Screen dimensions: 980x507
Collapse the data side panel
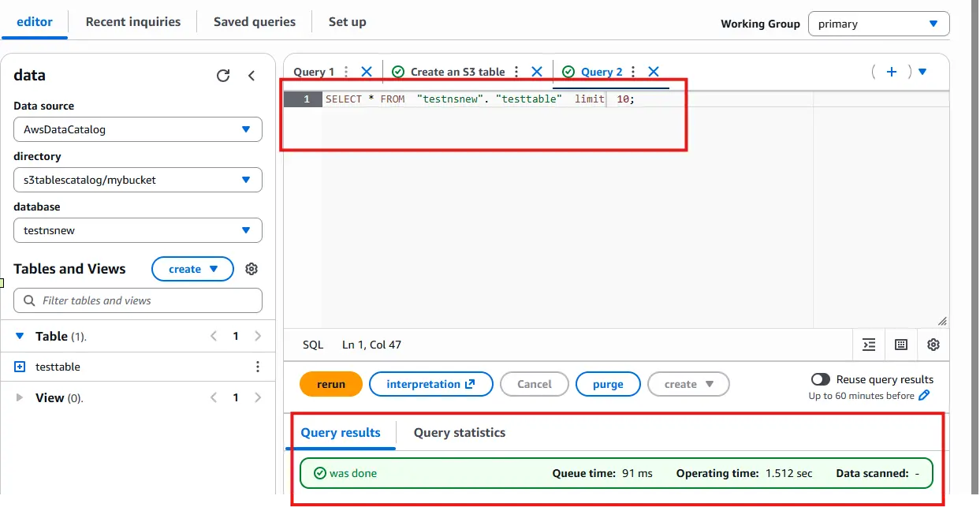coord(252,76)
